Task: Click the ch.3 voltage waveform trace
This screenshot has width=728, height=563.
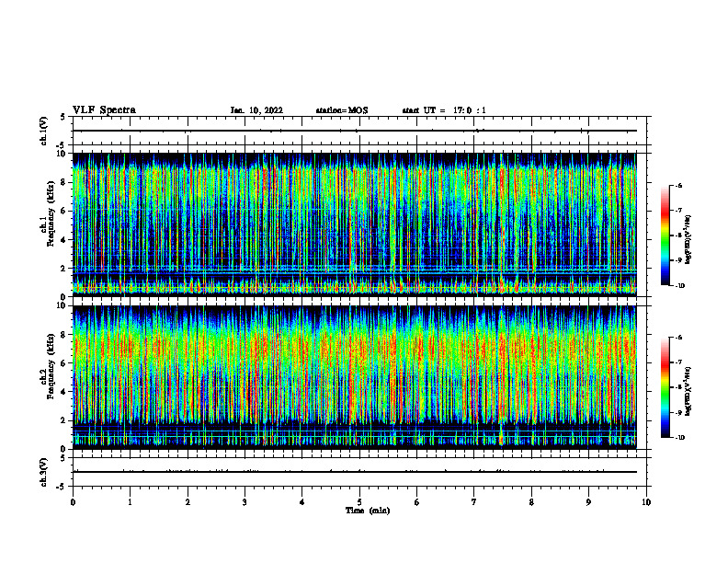Action: [355, 472]
